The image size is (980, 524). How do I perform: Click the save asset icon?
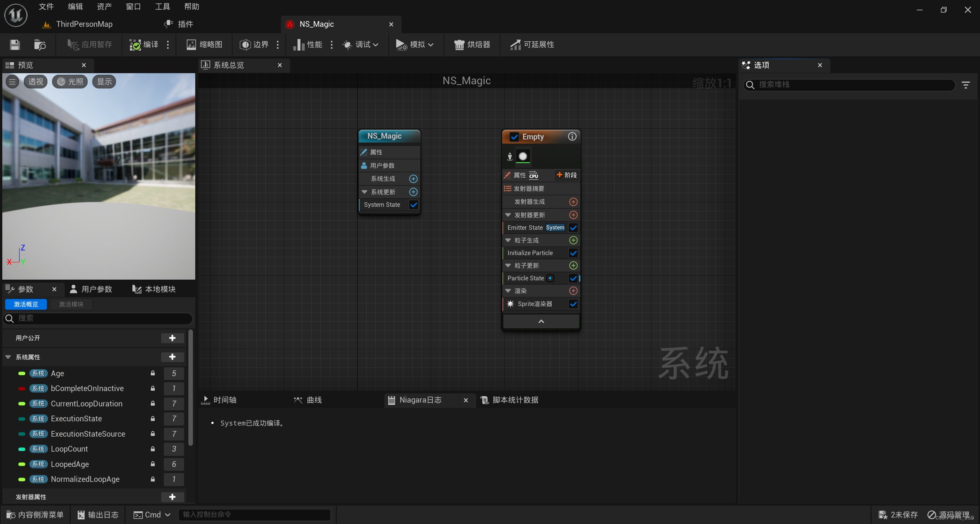[15, 45]
